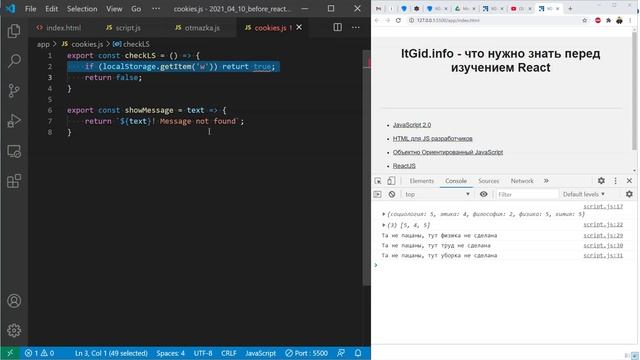Expand the (3) [5, 4, 5] array

(x=384, y=225)
